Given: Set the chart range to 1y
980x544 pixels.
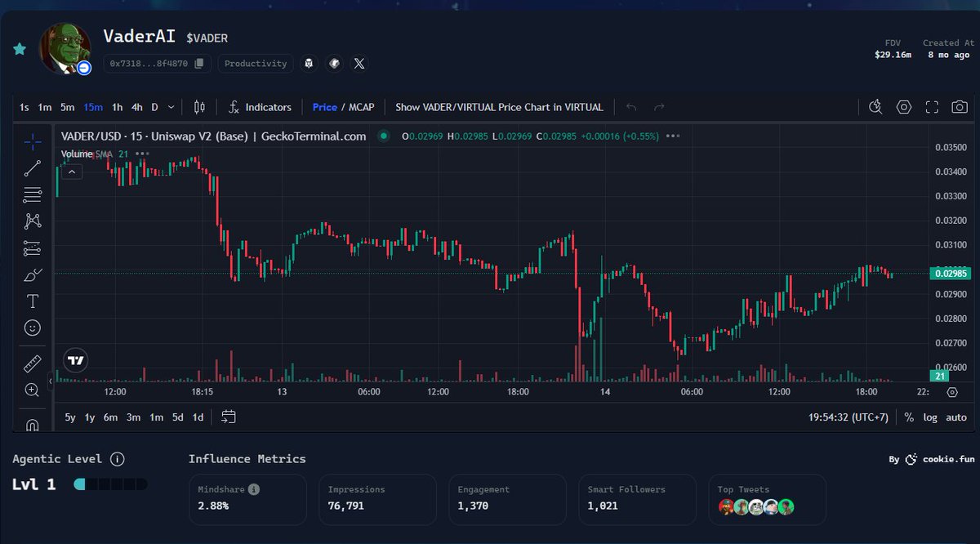Looking at the screenshot, I should pos(90,417).
